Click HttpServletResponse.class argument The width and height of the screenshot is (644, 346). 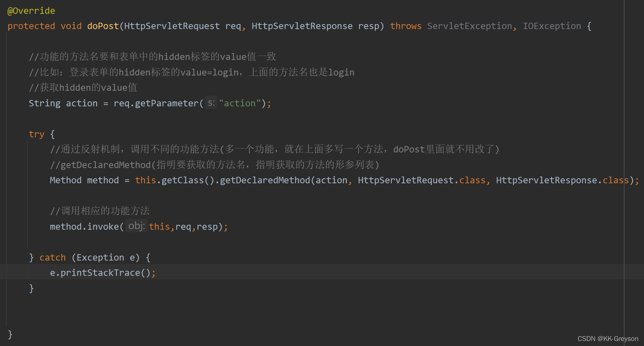click(563, 180)
